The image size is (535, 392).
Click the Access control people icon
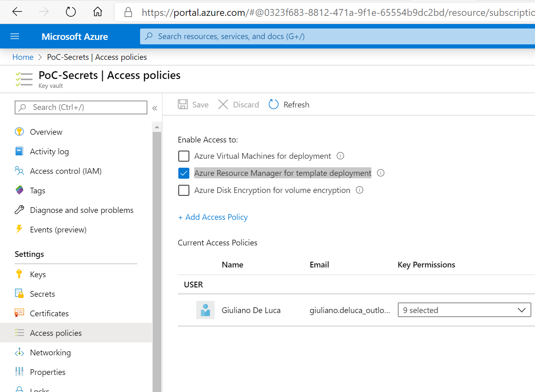(19, 171)
